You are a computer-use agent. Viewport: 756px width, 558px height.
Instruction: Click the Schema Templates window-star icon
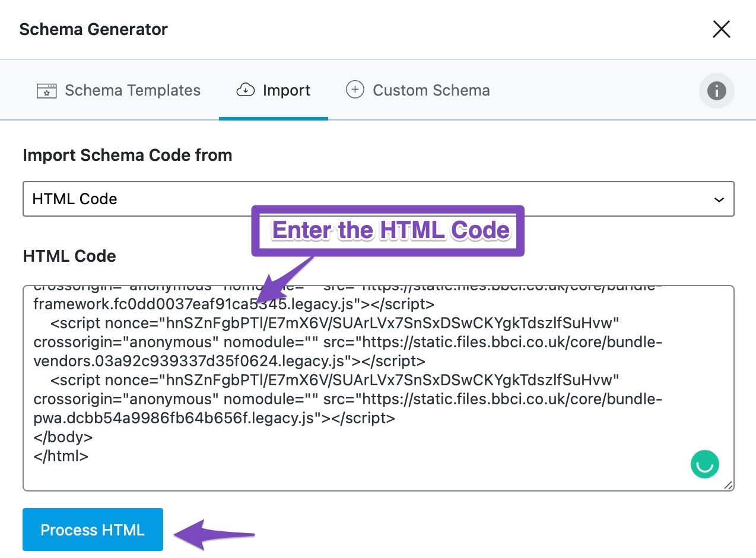click(46, 90)
